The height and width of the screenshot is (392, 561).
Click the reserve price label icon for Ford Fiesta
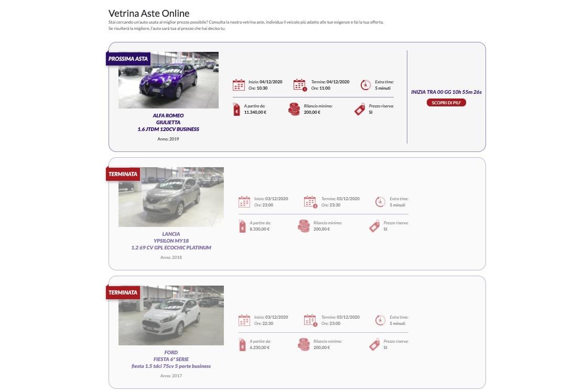coord(374,345)
